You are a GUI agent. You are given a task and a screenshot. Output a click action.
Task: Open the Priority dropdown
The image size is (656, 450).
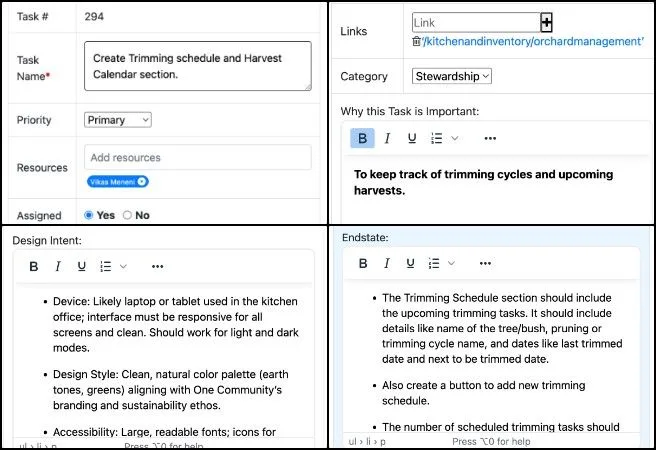117,120
